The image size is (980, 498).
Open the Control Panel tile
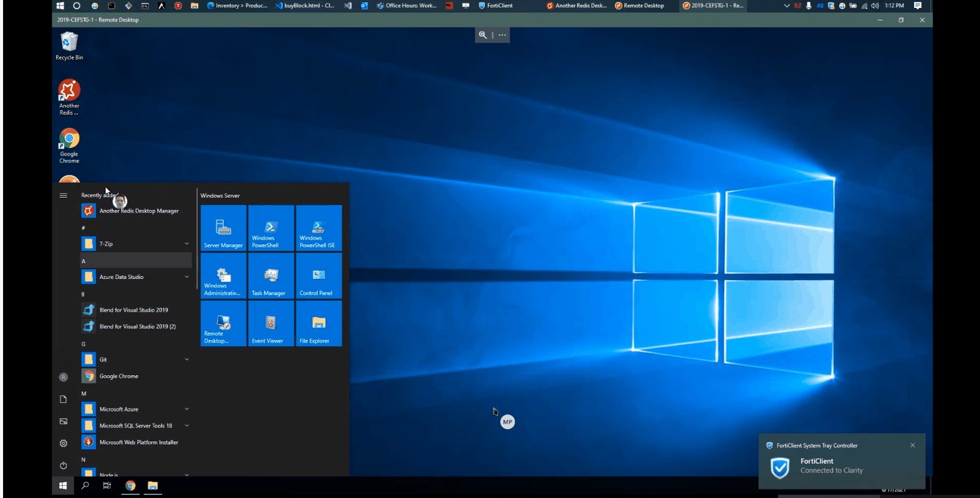tap(318, 275)
